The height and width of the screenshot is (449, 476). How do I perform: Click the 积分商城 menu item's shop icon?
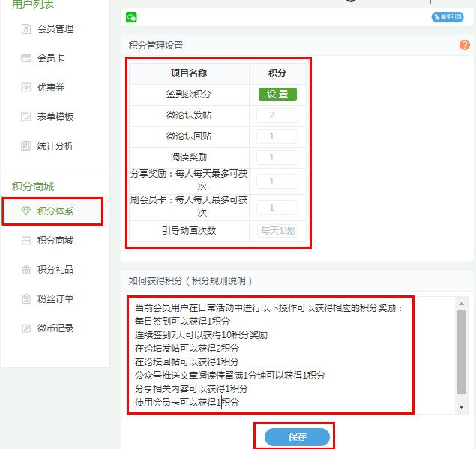click(26, 241)
